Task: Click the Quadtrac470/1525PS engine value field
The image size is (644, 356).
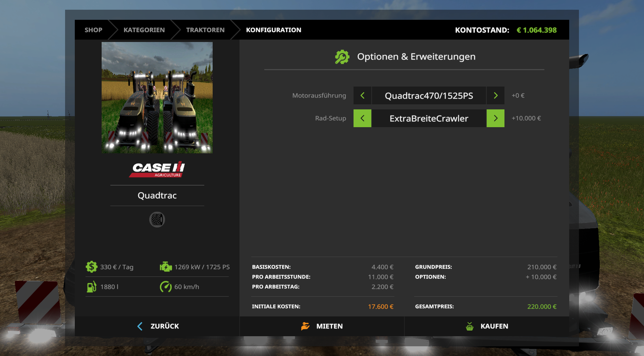Action: coord(429,96)
